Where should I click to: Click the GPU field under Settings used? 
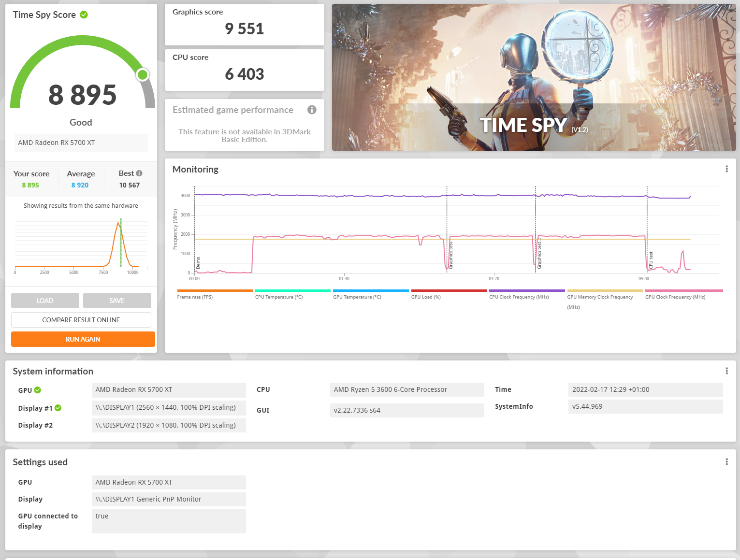click(x=169, y=482)
